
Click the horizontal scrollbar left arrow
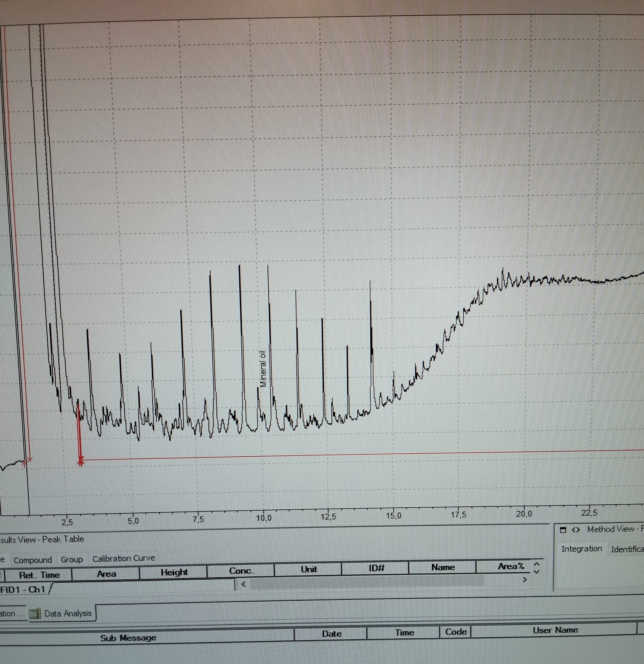(x=243, y=584)
